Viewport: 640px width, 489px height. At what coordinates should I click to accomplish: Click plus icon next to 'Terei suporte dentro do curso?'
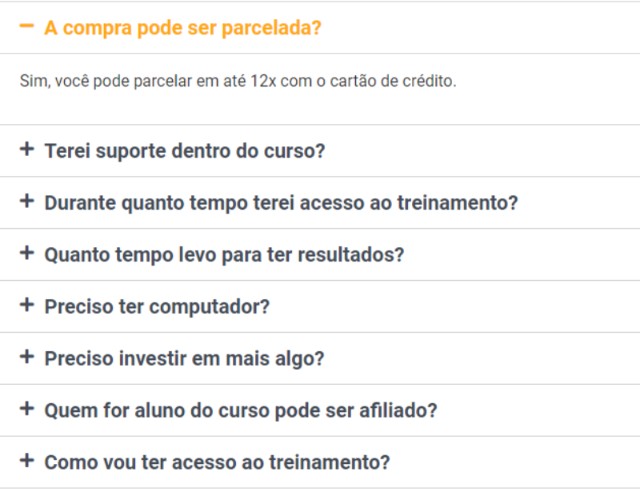coord(27,149)
